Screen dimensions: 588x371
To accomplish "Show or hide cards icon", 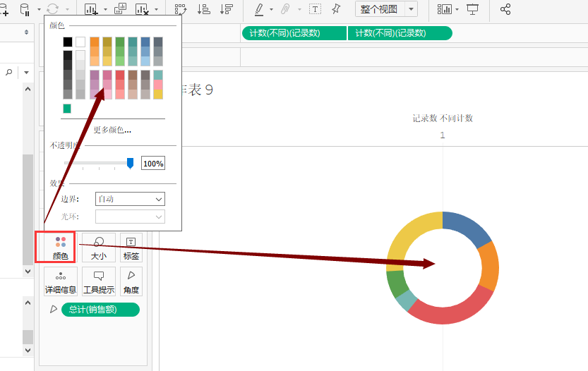I will (445, 9).
